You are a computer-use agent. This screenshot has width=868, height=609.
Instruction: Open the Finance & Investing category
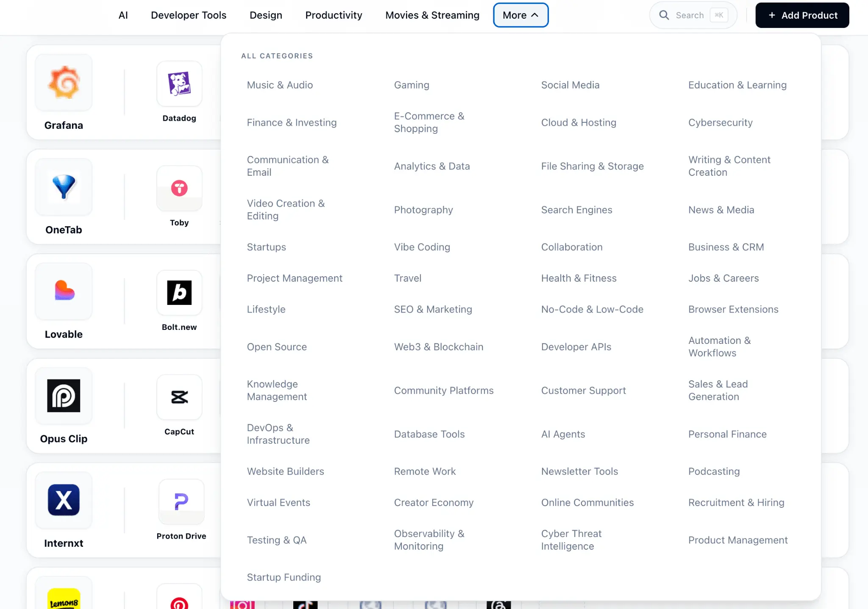point(292,122)
